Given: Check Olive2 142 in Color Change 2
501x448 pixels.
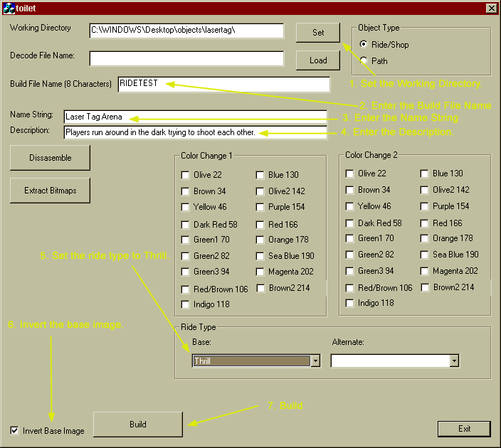Looking at the screenshot, I should (x=424, y=190).
